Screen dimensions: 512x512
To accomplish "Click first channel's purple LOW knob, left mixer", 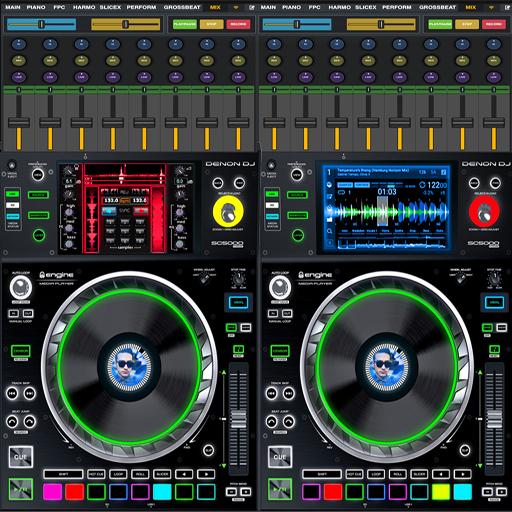I will (19, 77).
